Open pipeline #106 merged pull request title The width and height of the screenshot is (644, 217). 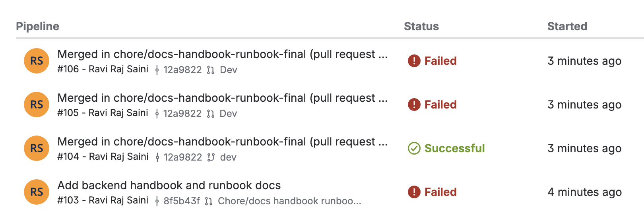click(x=223, y=54)
